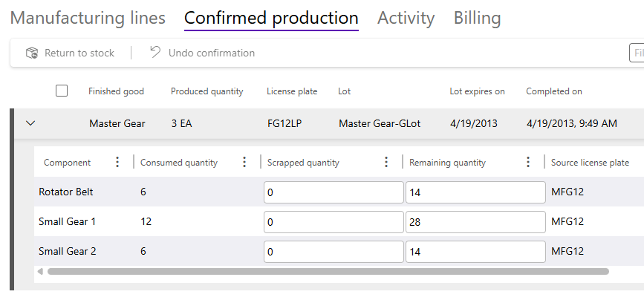Click Small Gear 1 remaining quantity field
This screenshot has height=303, width=644.
tap(475, 222)
